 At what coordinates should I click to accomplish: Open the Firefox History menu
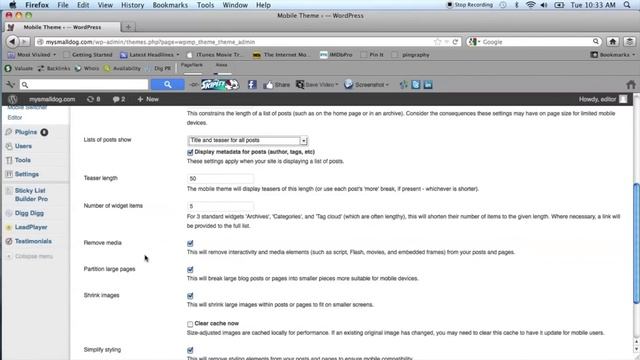[x=133, y=5]
